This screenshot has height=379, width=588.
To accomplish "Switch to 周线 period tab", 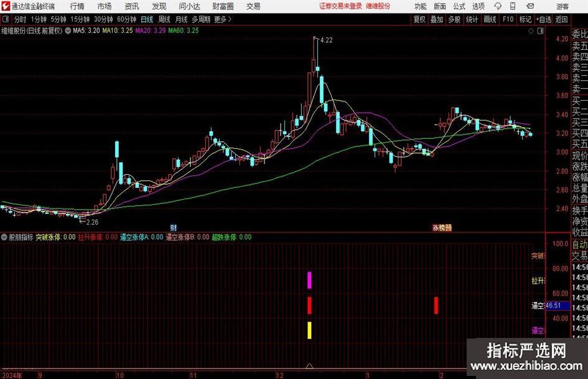I will (164, 19).
